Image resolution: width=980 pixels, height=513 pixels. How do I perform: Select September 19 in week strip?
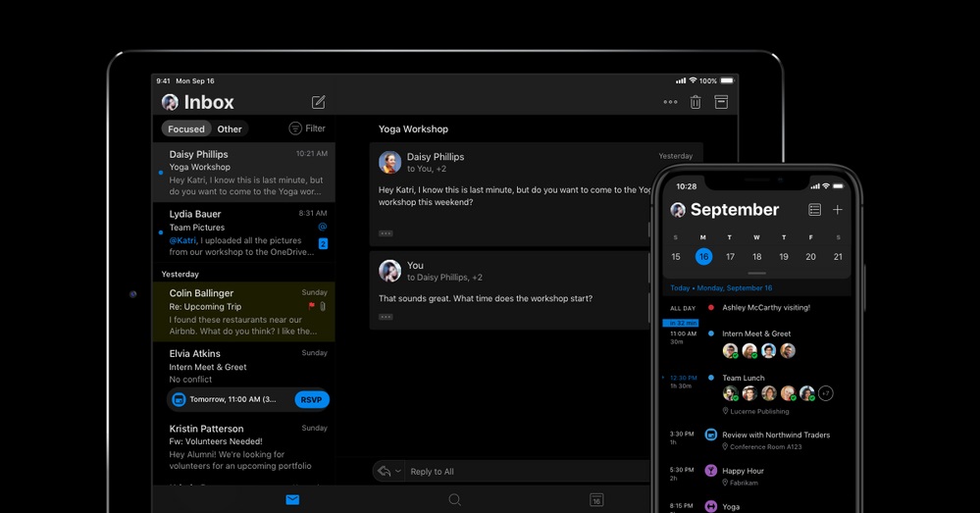784,256
